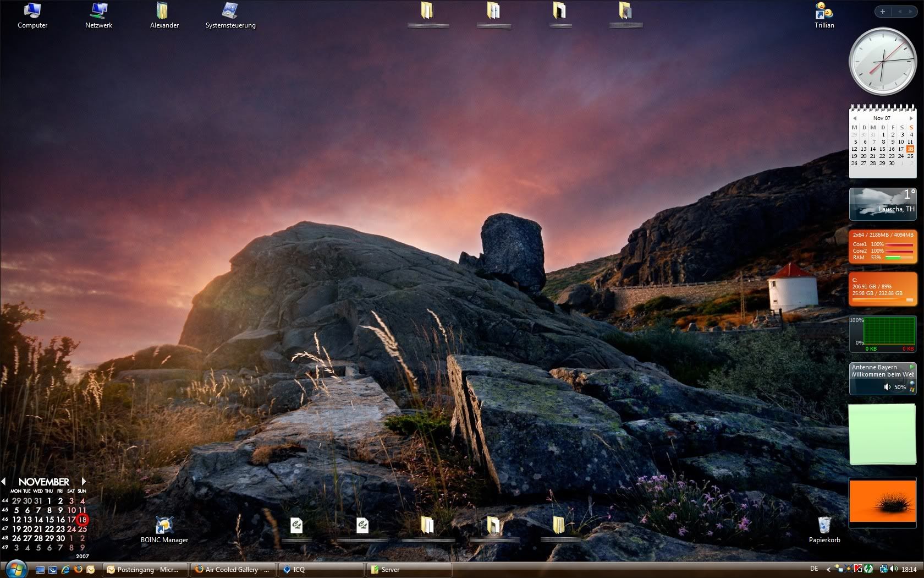Launch BOINC Manager from the desktop
The image size is (924, 578).
point(164,526)
